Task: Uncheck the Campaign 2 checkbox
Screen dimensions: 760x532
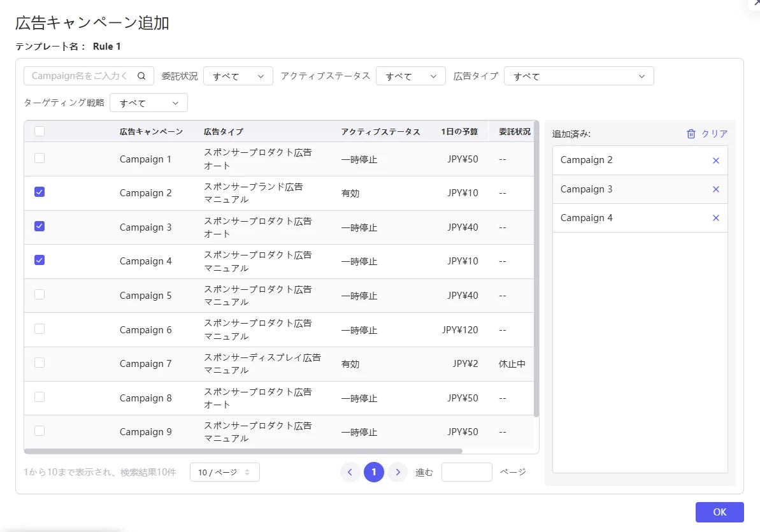Action: click(x=39, y=192)
